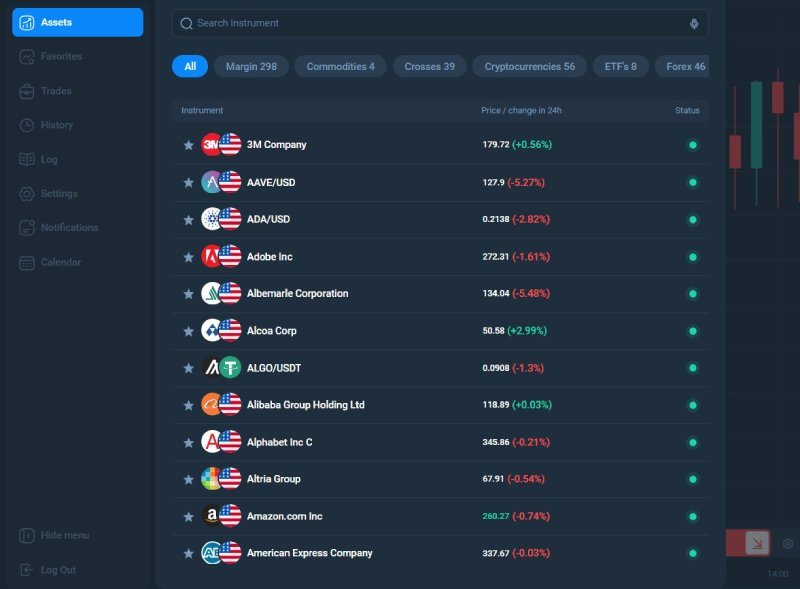Select the 3M Company instrument name
Viewport: 800px width, 589px height.
click(277, 144)
